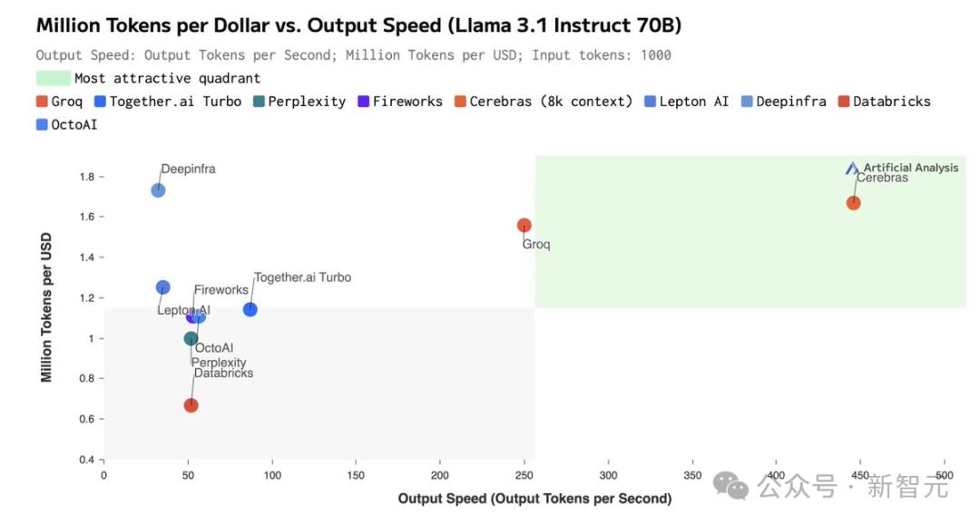Click the Deepinfra legend square
This screenshot has height=525, width=980.
747,102
